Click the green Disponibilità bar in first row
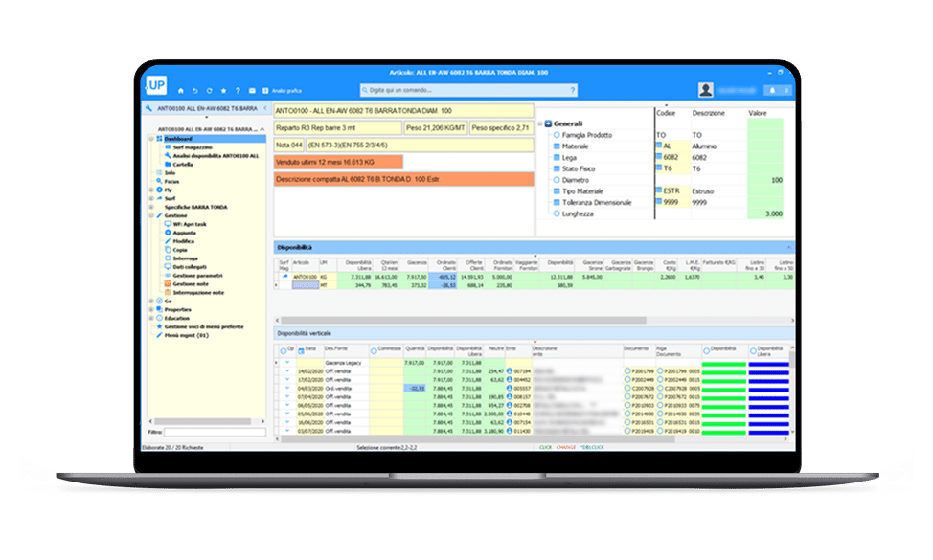Image resolution: width=933 pixels, height=560 pixels. [x=725, y=364]
